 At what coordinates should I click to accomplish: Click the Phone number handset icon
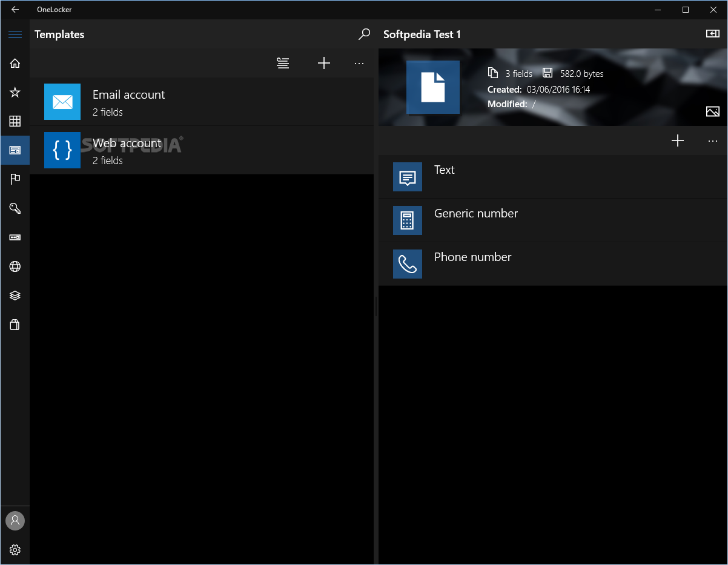click(408, 264)
